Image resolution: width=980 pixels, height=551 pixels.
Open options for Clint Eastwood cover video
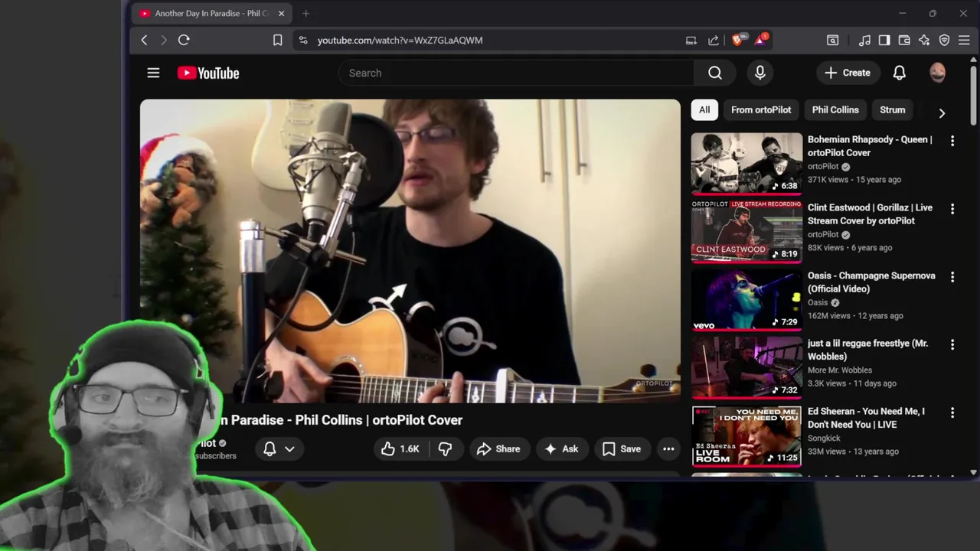[952, 209]
